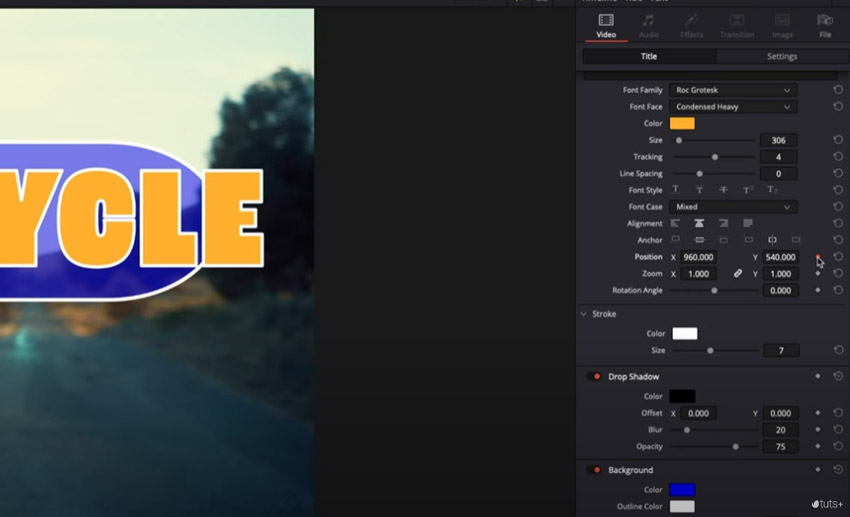This screenshot has width=850, height=517.
Task: Click the Tracking slider handle
Action: click(x=715, y=157)
